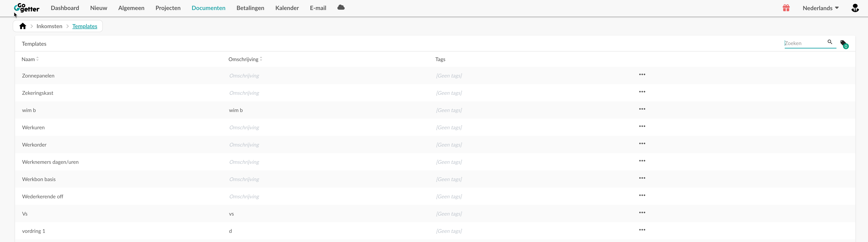Click the 'd' description of vordring 1
The image size is (868, 242).
click(x=231, y=231)
